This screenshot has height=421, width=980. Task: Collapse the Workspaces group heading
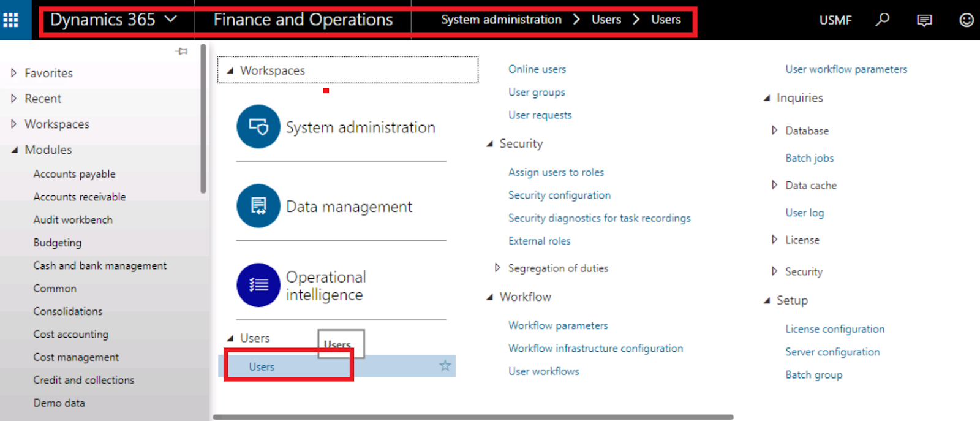click(230, 70)
